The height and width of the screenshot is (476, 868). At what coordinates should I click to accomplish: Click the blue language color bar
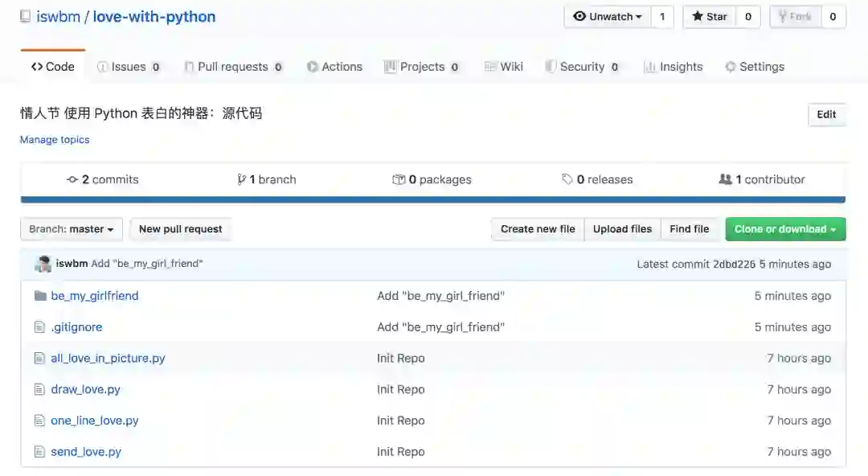point(433,199)
